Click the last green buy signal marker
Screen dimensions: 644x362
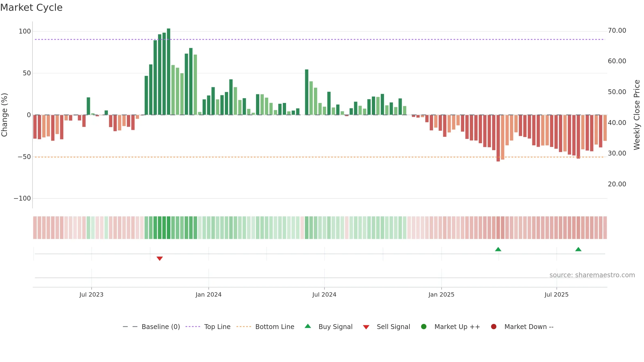point(578,249)
